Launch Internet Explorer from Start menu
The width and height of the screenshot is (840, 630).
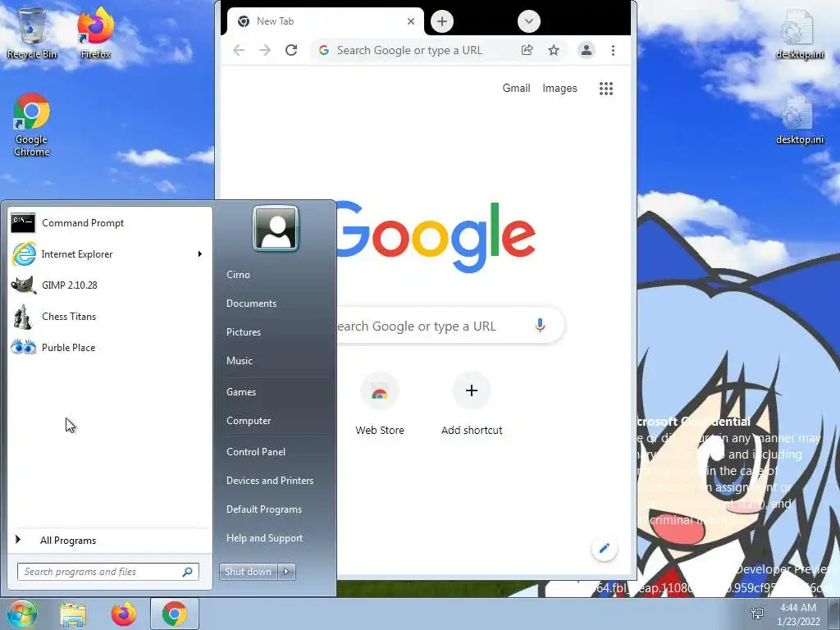(x=102, y=254)
